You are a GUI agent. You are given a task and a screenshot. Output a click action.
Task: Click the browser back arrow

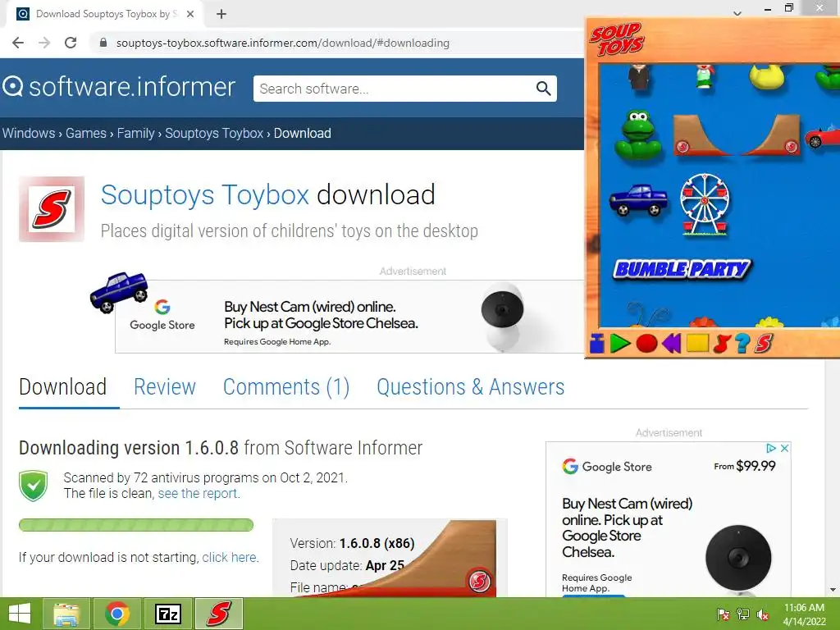18,43
